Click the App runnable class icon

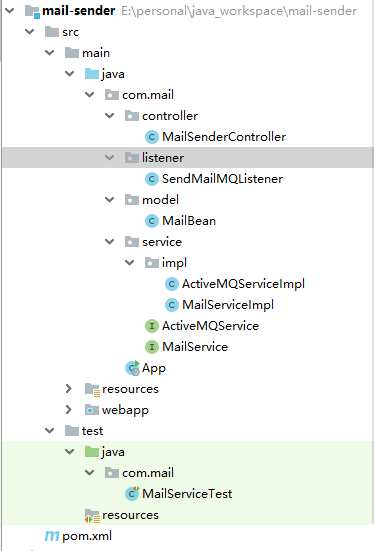[x=133, y=368]
